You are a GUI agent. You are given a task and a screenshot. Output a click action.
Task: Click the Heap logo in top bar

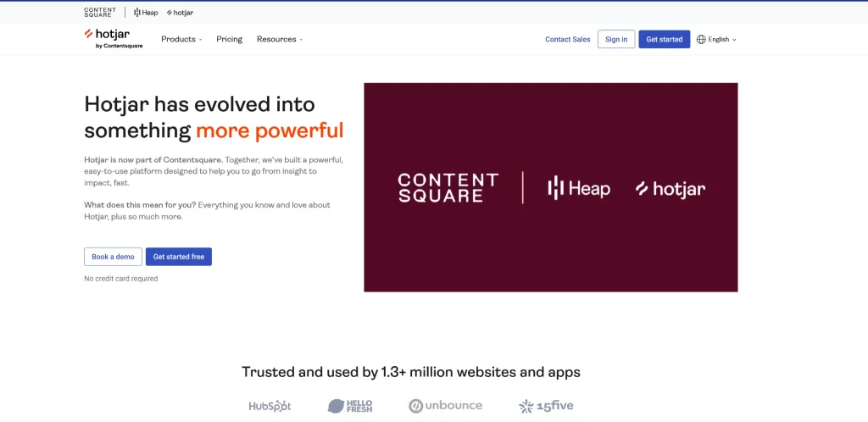(x=146, y=12)
